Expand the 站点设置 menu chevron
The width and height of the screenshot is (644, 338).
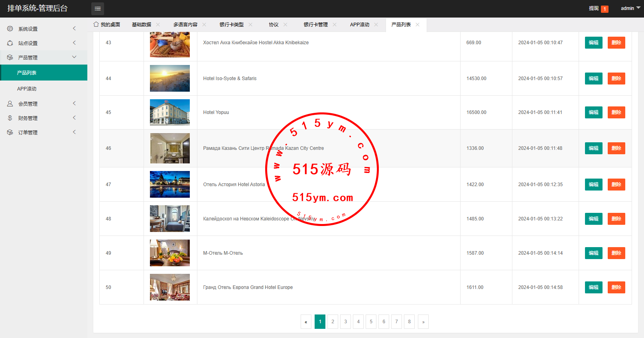tap(74, 43)
